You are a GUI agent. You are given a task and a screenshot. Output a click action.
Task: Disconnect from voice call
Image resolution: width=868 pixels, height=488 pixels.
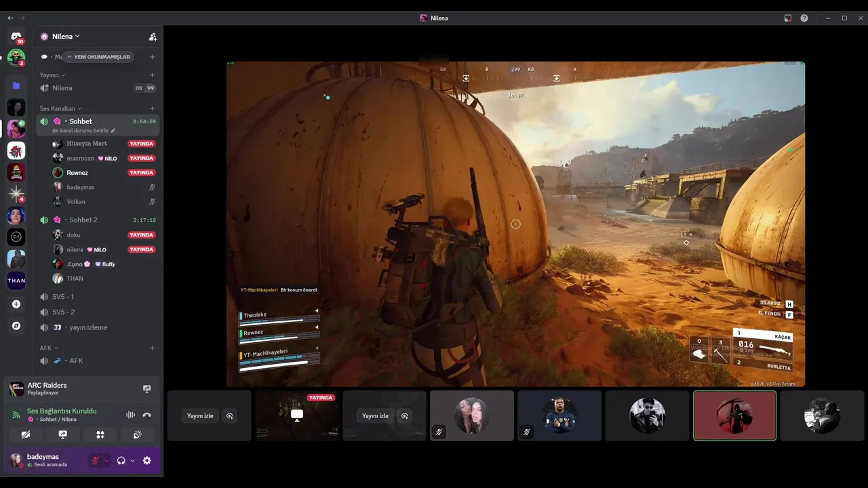pos(146,415)
